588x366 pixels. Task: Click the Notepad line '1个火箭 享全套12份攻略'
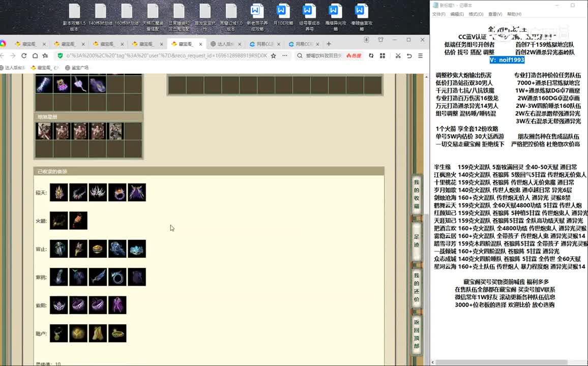point(467,129)
